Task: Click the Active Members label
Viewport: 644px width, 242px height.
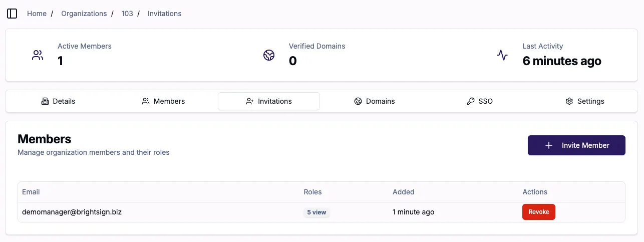Action: (x=85, y=46)
